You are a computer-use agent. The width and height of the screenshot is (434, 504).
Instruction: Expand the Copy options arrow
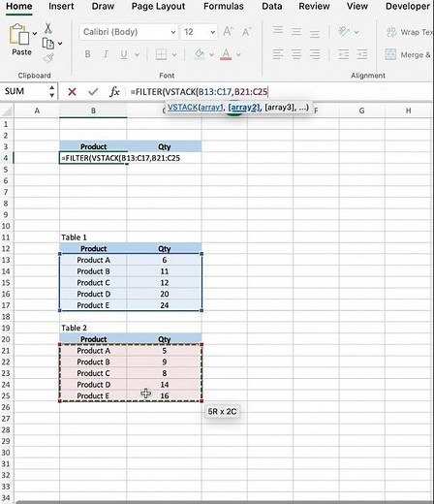[x=60, y=44]
